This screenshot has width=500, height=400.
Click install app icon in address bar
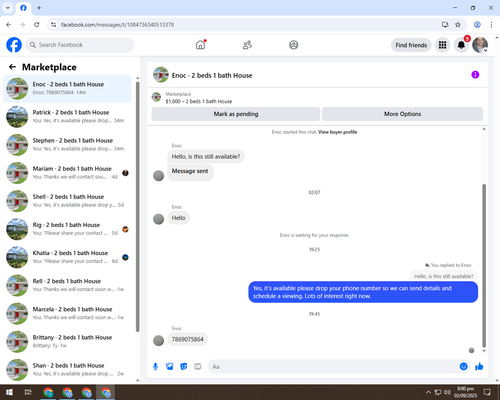pyautogui.click(x=445, y=24)
